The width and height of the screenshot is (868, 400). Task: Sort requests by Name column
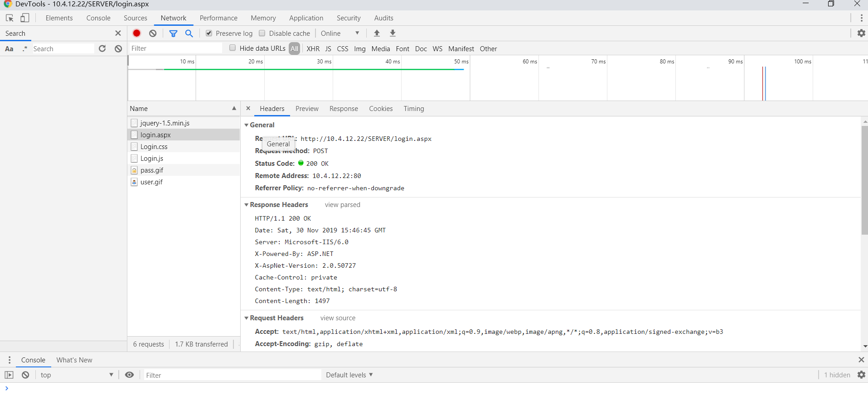click(x=183, y=109)
